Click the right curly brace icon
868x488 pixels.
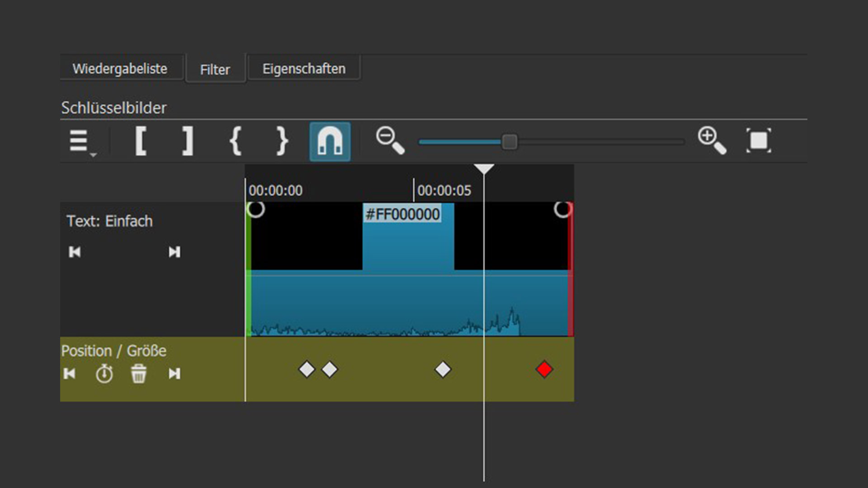(282, 141)
